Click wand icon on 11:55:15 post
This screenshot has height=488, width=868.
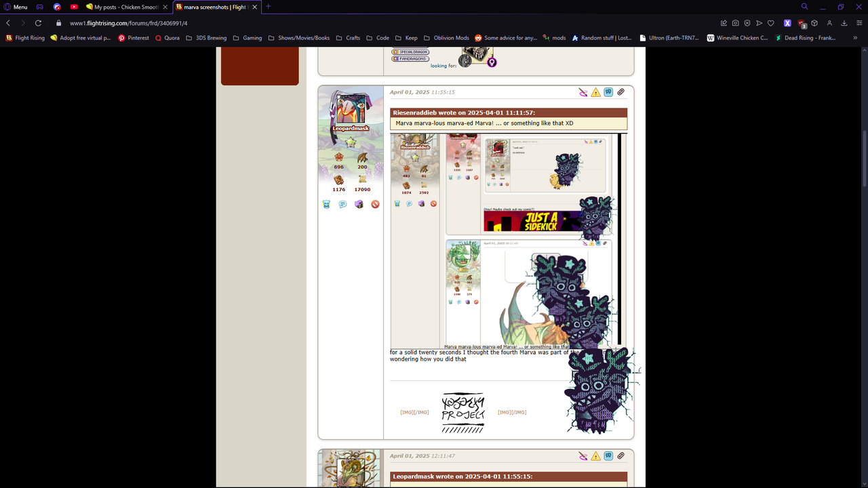point(583,92)
